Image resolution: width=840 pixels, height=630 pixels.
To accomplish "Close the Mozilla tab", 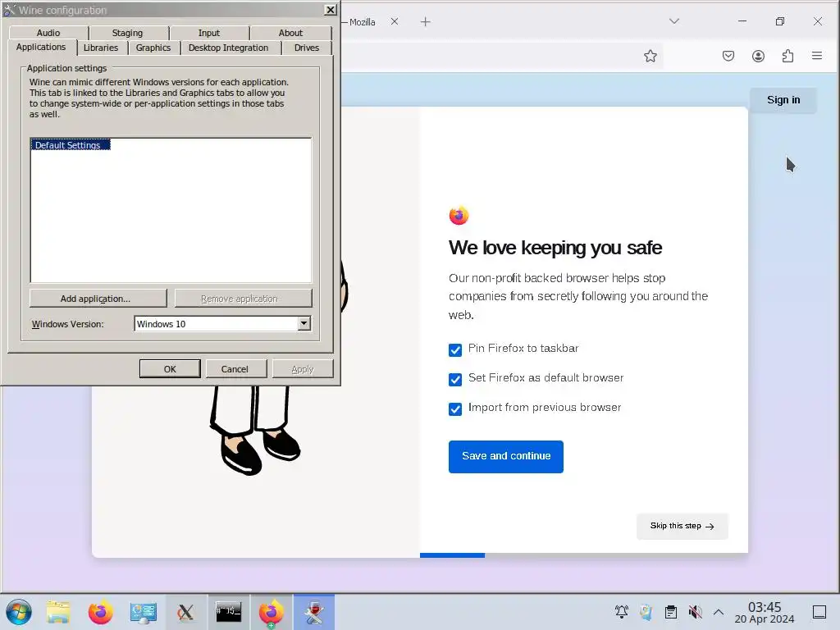I will [x=395, y=21].
